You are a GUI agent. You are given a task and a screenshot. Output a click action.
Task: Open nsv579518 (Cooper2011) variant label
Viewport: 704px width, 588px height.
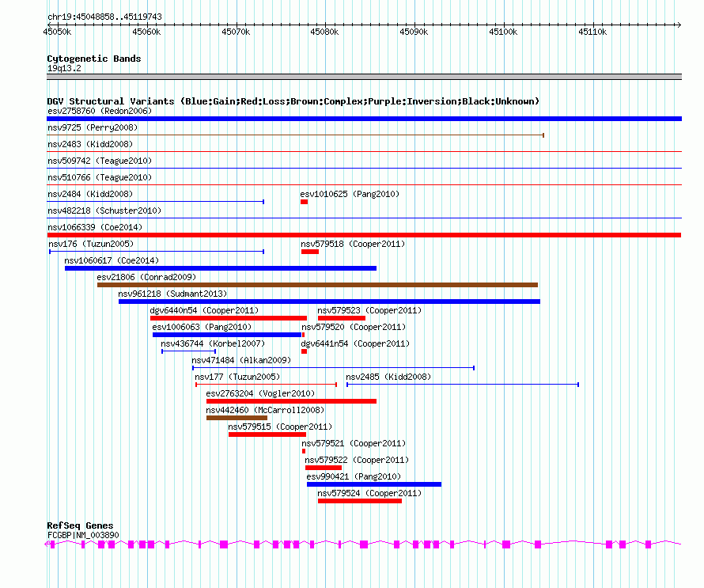click(x=353, y=244)
